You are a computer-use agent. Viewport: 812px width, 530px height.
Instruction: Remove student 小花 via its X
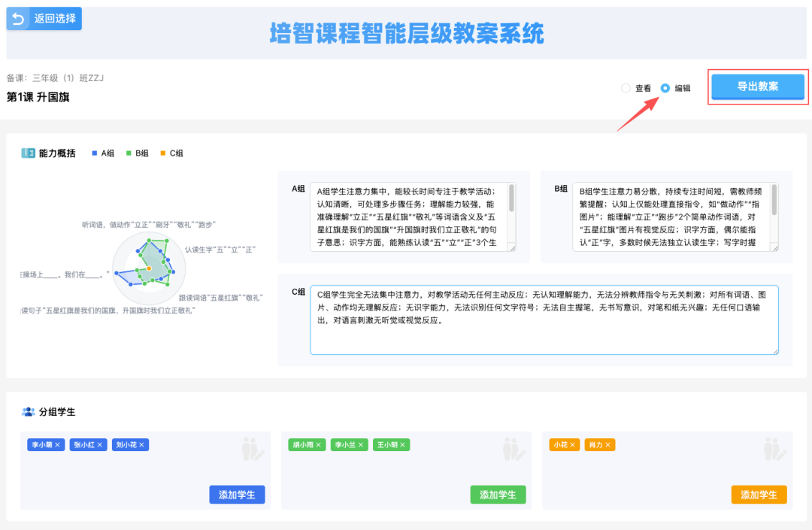(x=572, y=444)
